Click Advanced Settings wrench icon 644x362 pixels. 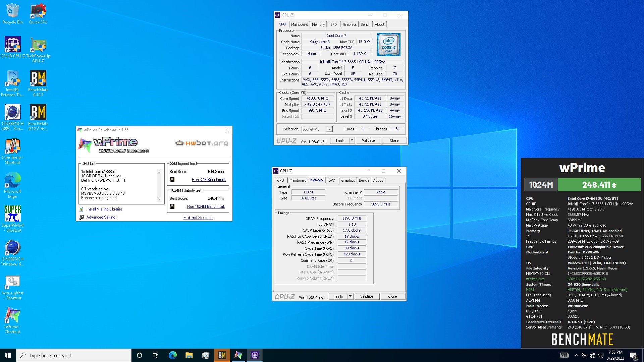click(x=81, y=217)
